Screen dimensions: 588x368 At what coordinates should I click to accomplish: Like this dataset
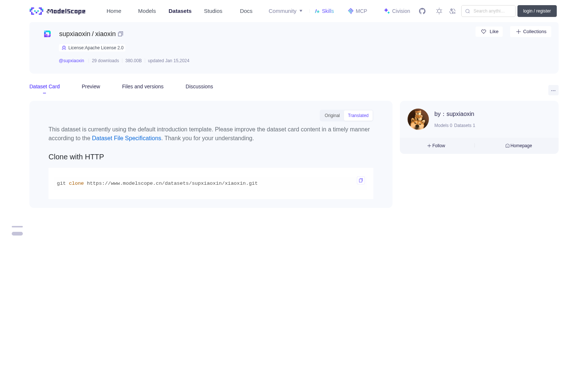489,32
